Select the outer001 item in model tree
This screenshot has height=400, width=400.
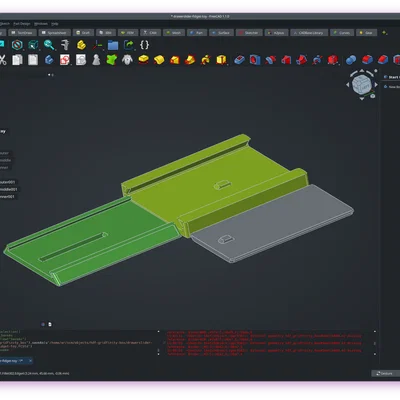coord(7,182)
